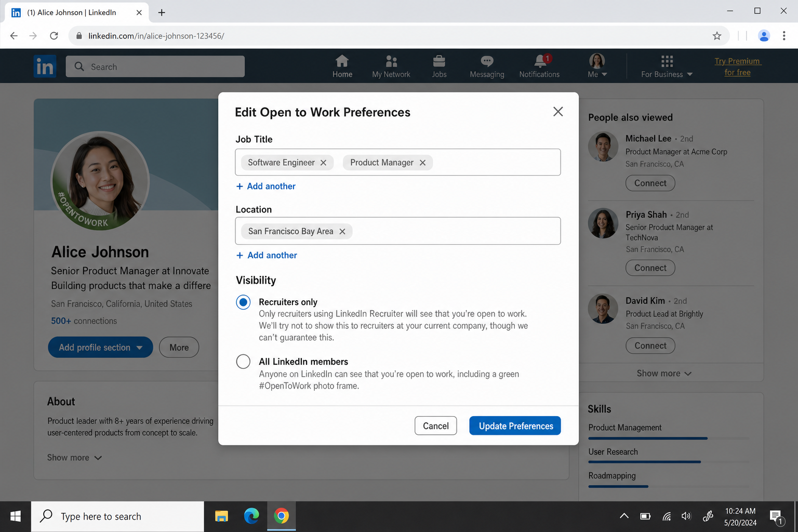Open My Network nav icon
Screen dimensions: 798x532
click(391, 66)
